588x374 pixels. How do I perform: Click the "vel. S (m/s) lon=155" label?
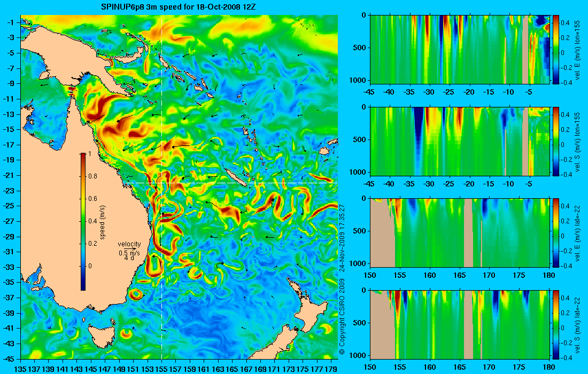coord(577,141)
